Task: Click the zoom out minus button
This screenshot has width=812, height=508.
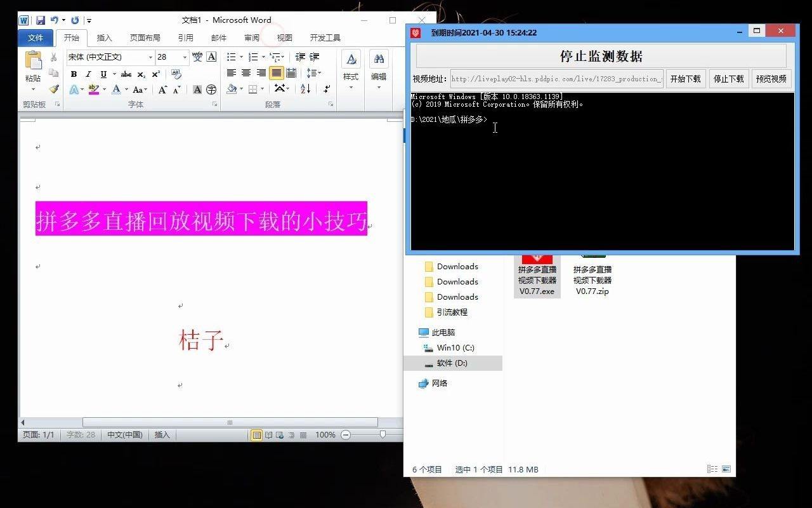Action: tap(346, 435)
